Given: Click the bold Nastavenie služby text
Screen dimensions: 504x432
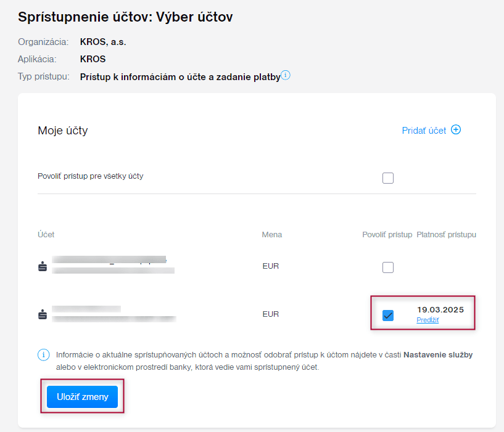Looking at the screenshot, I should click(438, 355).
